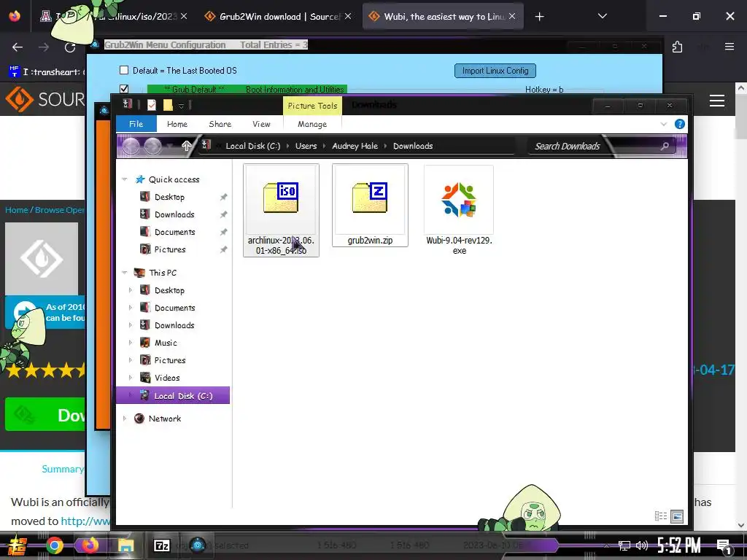Select Network in navigation pane
Screen dimensions: 747x560
164,419
